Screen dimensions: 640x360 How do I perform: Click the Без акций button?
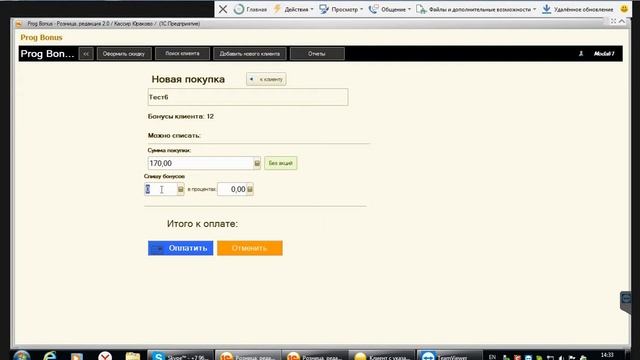(280, 163)
